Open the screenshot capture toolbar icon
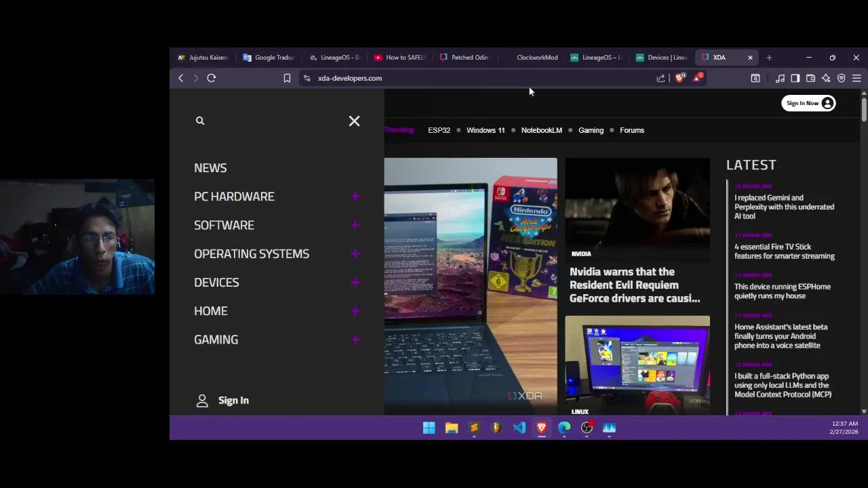 point(755,78)
